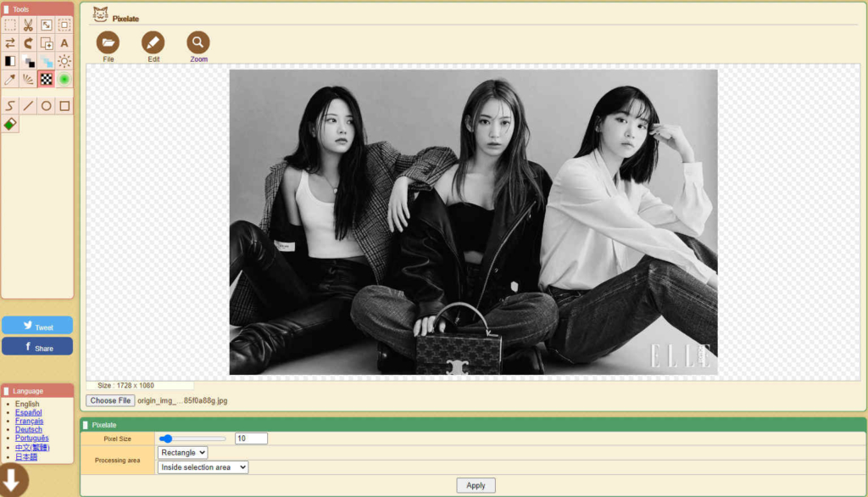Open the brightness adjustment tool
Viewport: 868px width, 497px height.
64,60
